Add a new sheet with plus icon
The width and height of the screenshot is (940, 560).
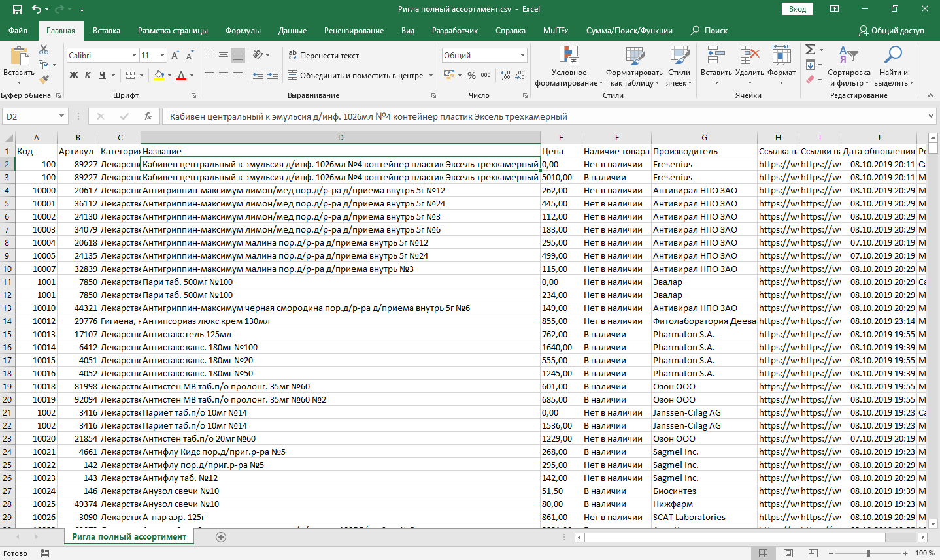[x=221, y=537]
